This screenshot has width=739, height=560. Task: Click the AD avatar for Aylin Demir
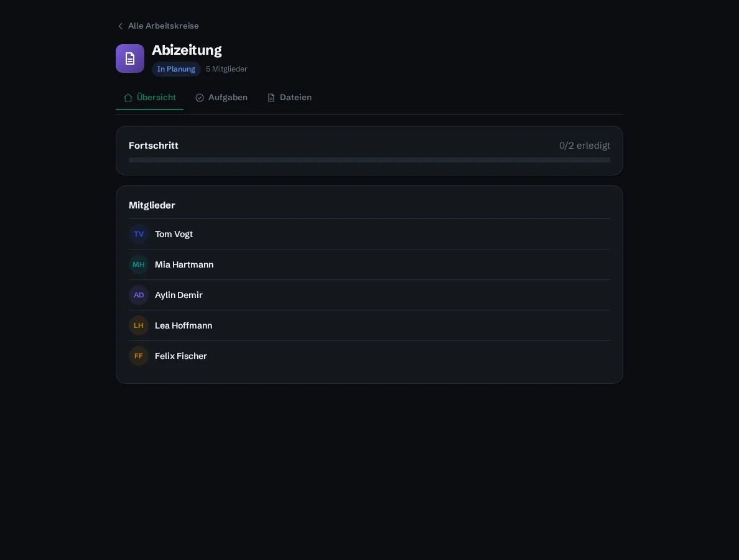point(139,295)
